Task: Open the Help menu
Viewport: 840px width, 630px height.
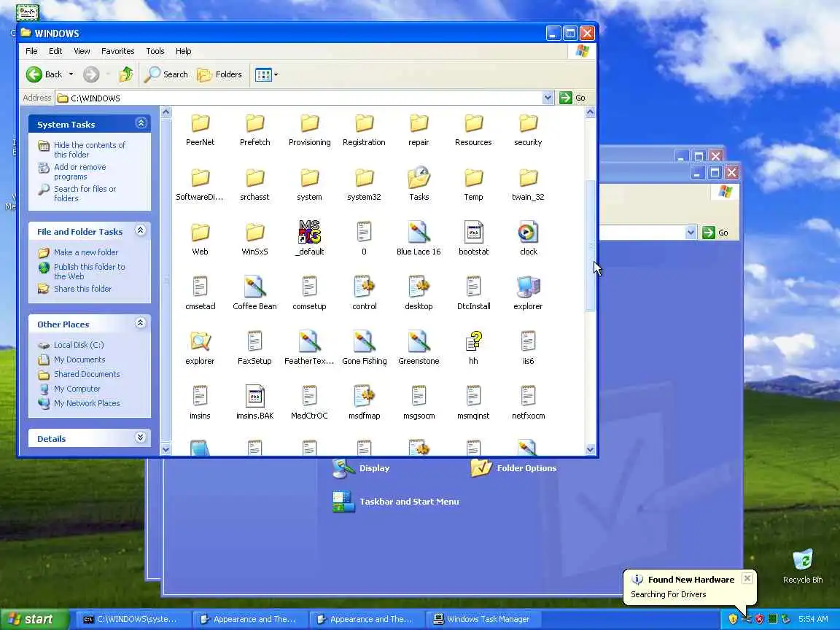Action: click(183, 51)
